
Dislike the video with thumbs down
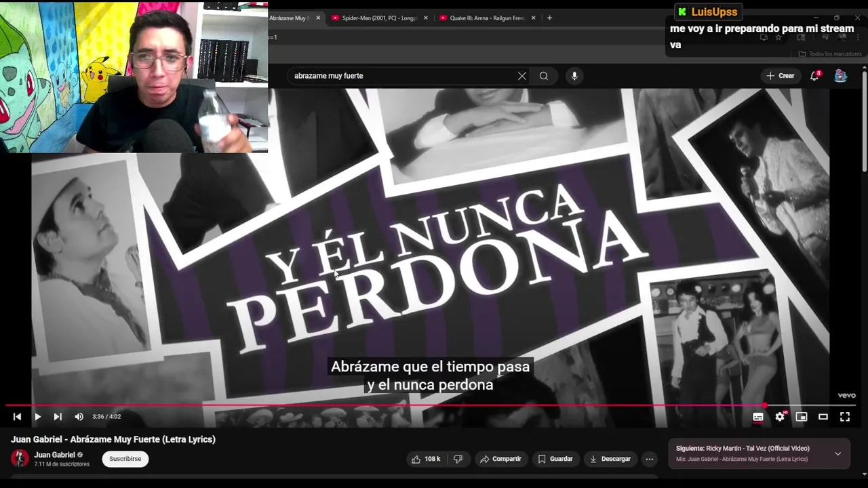[458, 459]
